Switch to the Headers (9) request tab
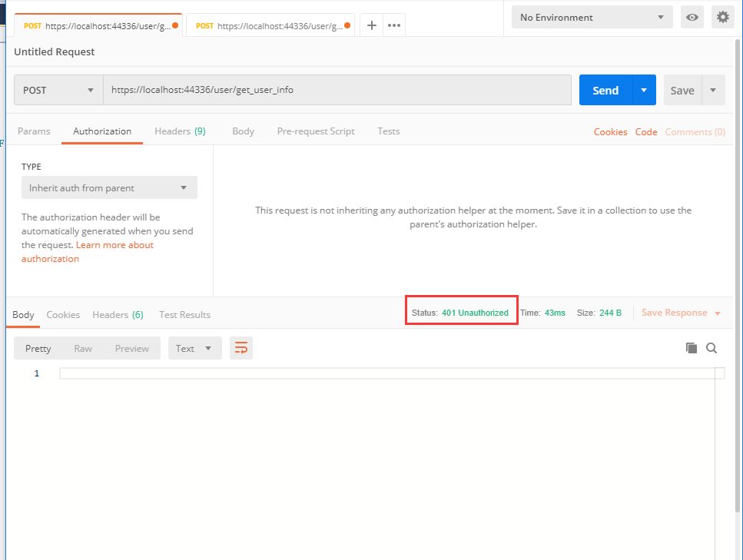Viewport: 743px width, 560px height. coord(180,131)
